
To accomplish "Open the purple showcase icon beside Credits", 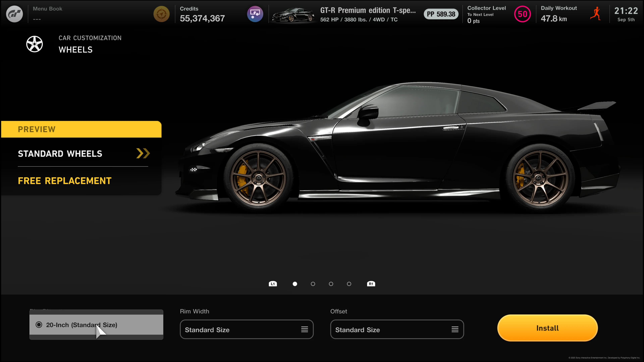I will click(x=255, y=14).
